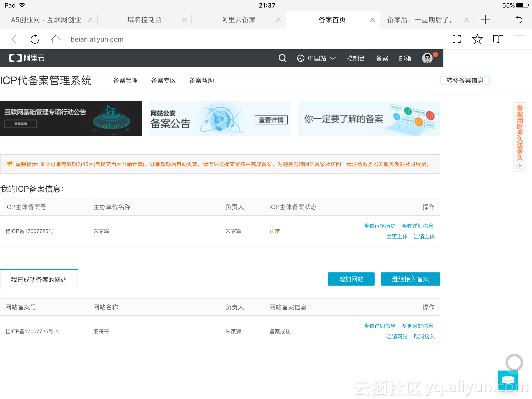Open 备案 in the dark header bar
This screenshot has width=532, height=399.
382,58
